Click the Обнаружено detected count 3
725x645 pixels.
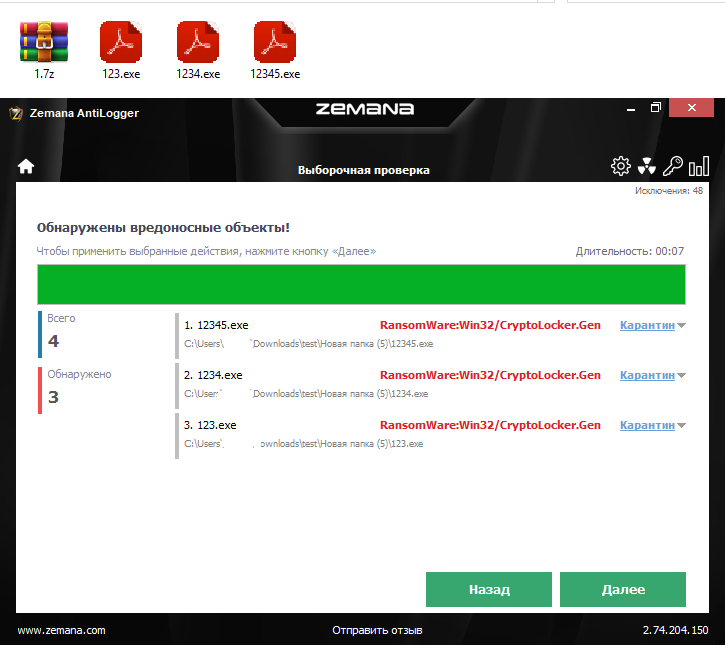[x=54, y=397]
